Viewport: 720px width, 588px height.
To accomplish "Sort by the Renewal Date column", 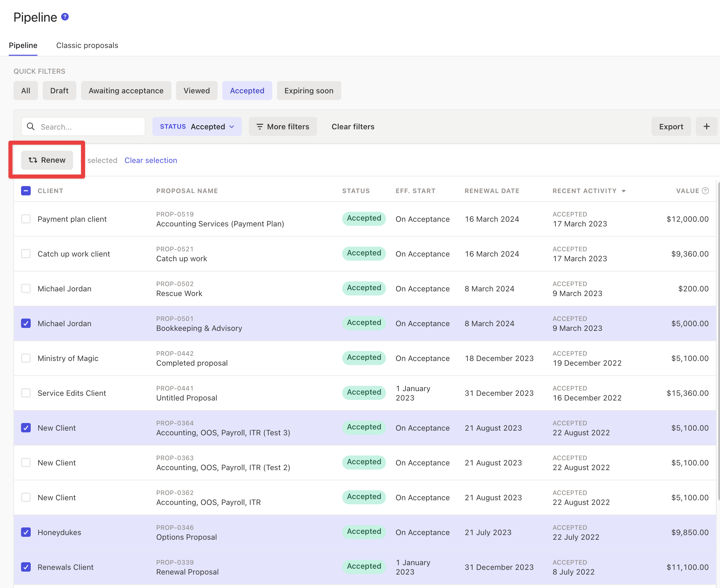I will (x=492, y=191).
